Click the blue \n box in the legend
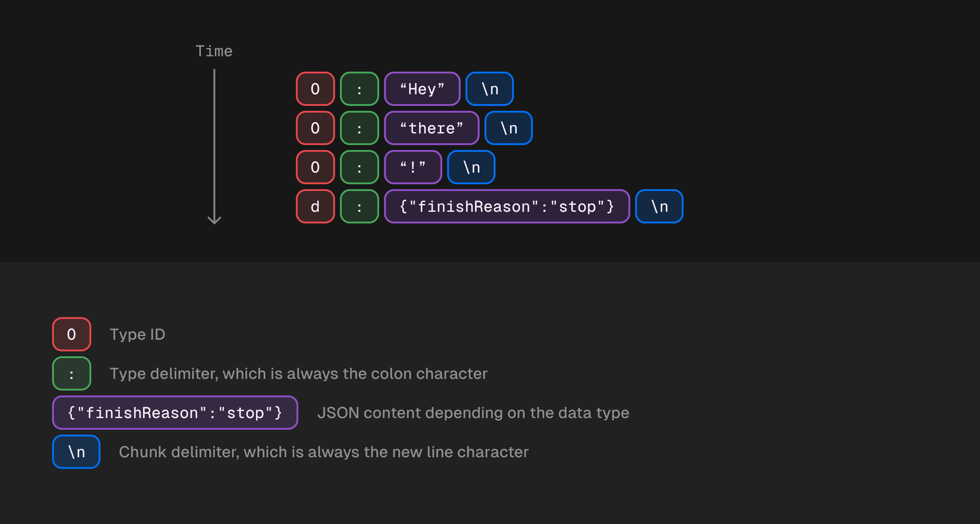This screenshot has width=980, height=524. point(76,452)
